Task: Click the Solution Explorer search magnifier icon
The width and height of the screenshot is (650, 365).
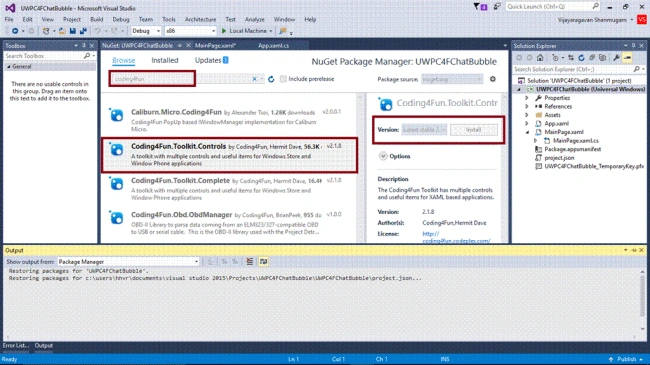Action: (637, 69)
